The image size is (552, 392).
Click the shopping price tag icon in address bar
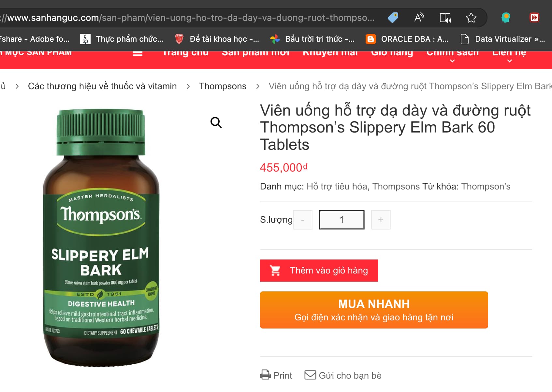(x=393, y=18)
